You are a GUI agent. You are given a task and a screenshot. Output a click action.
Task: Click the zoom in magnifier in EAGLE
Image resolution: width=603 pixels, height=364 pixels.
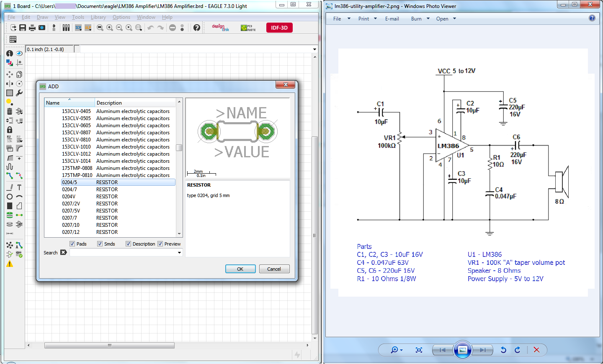tap(110, 28)
